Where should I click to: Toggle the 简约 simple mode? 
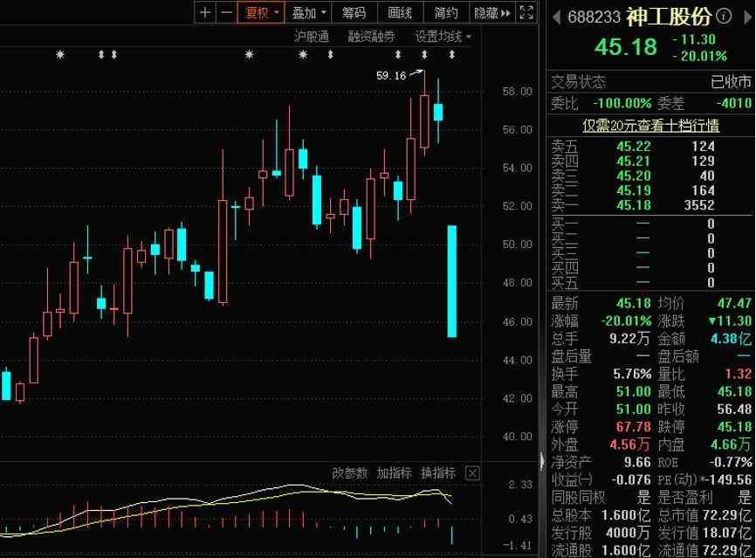click(445, 12)
